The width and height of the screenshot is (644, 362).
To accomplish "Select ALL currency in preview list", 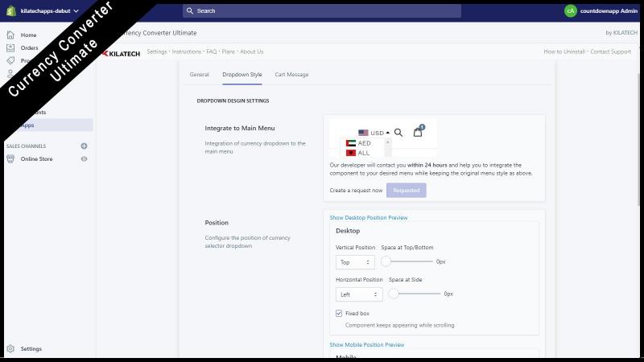I will [358, 153].
